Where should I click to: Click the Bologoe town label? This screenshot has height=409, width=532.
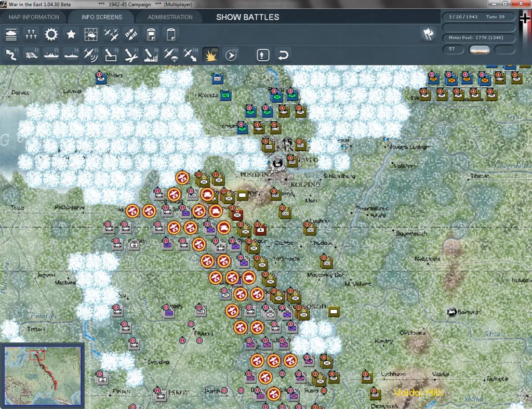pos(497,378)
